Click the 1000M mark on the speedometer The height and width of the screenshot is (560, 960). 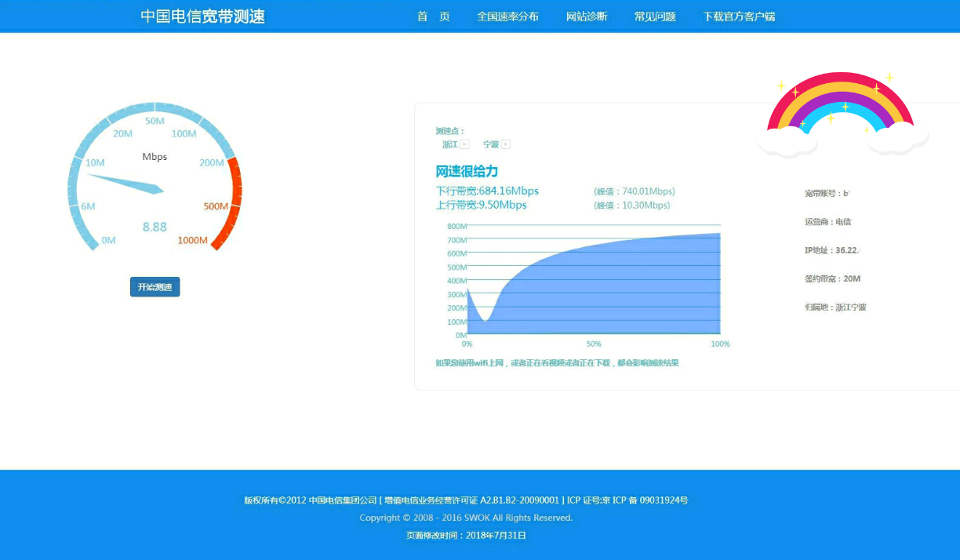192,240
